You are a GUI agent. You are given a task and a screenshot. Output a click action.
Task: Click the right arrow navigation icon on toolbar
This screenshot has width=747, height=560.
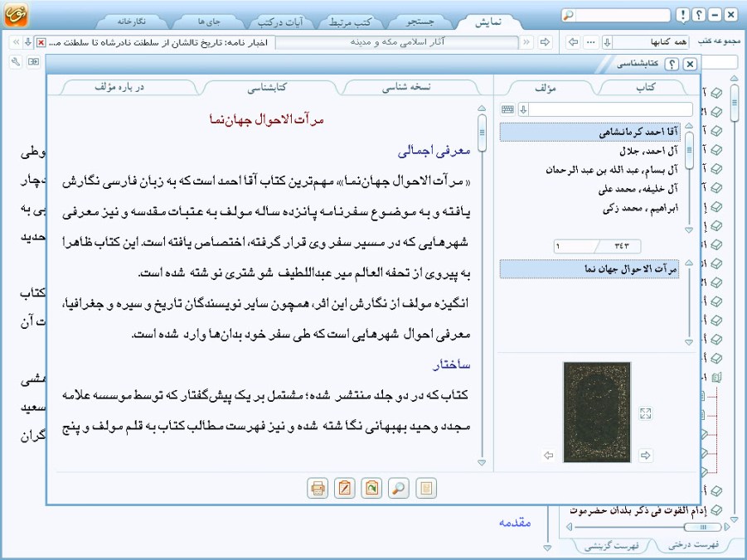point(545,42)
